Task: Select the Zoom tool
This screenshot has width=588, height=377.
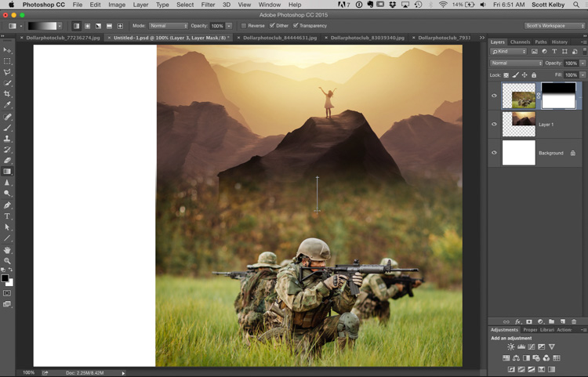Action: tap(8, 260)
